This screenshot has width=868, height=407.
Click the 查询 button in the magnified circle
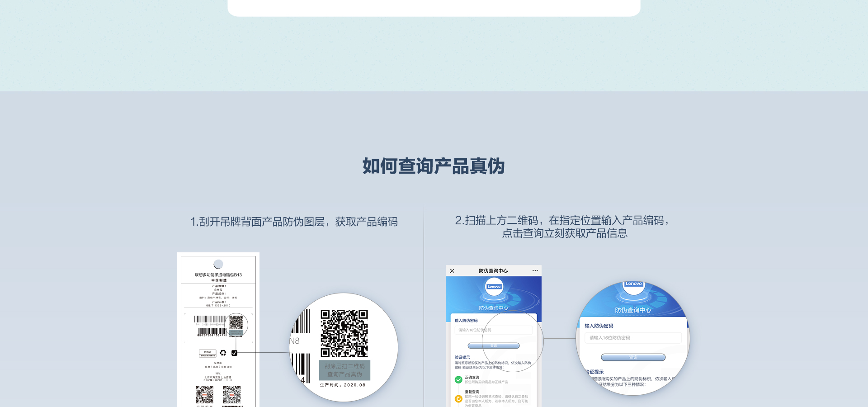pos(633,357)
